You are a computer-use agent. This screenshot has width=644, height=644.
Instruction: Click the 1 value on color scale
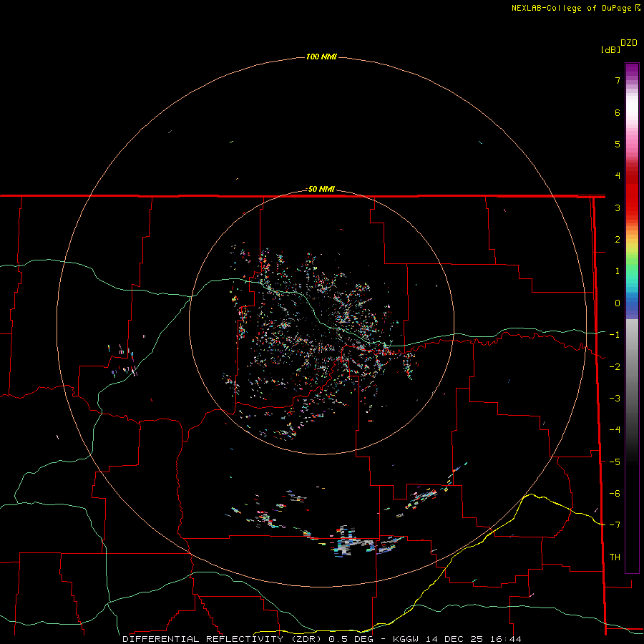point(618,271)
